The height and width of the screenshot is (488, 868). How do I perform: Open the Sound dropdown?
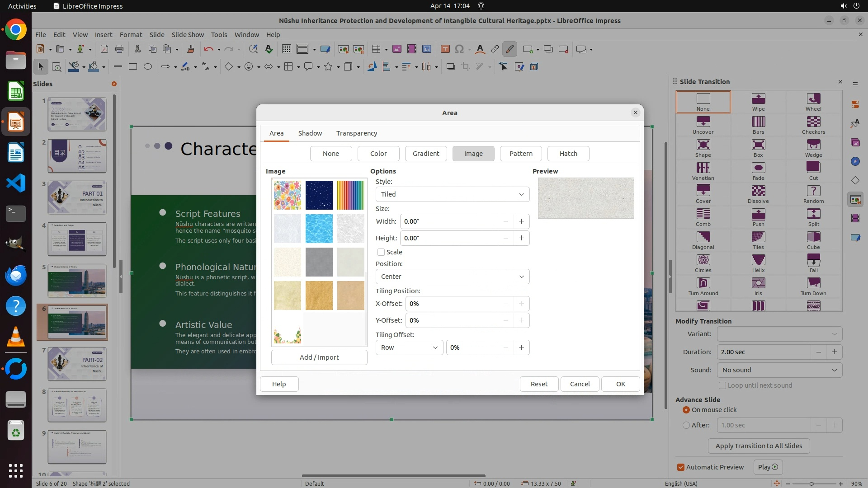(779, 370)
